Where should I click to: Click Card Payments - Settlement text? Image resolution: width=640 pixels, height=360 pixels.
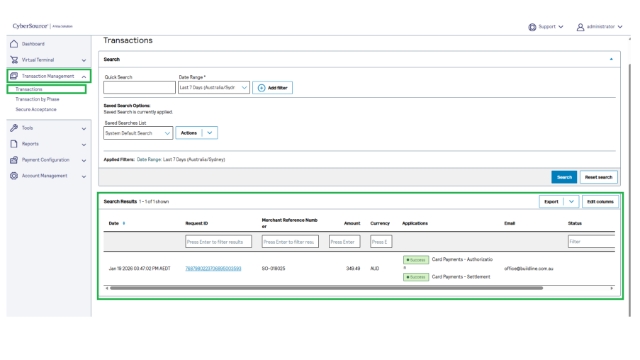461,277
